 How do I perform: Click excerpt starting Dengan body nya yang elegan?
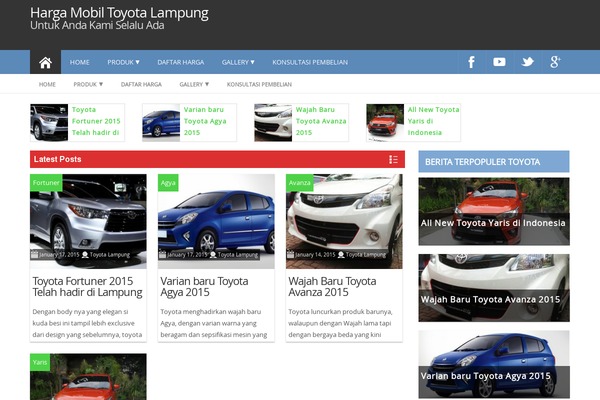[87, 323]
